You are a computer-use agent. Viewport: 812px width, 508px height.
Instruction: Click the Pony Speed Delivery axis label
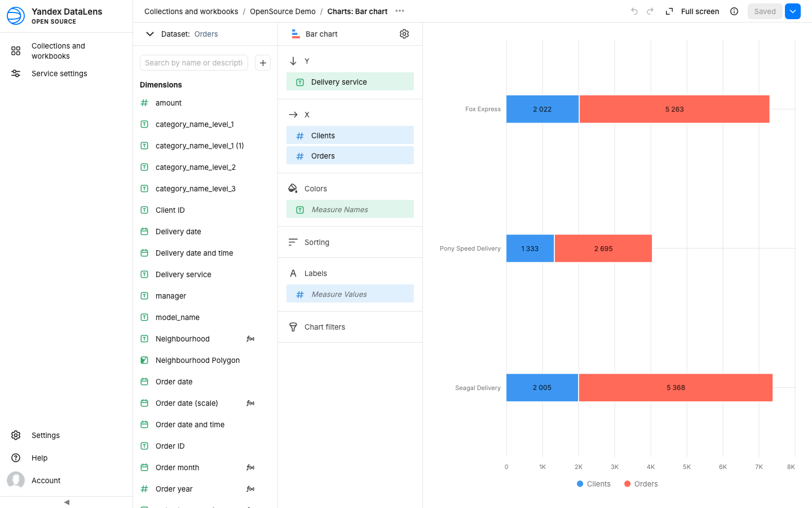point(470,248)
